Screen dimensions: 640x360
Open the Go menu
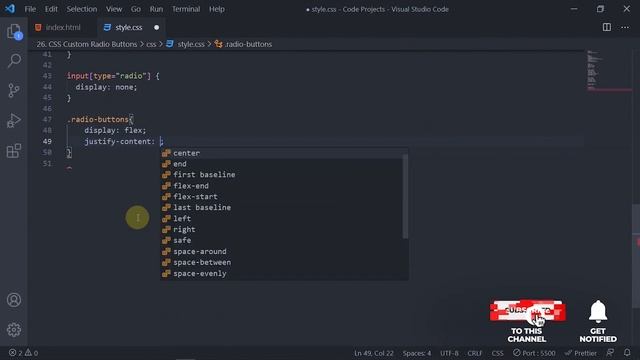[136, 9]
